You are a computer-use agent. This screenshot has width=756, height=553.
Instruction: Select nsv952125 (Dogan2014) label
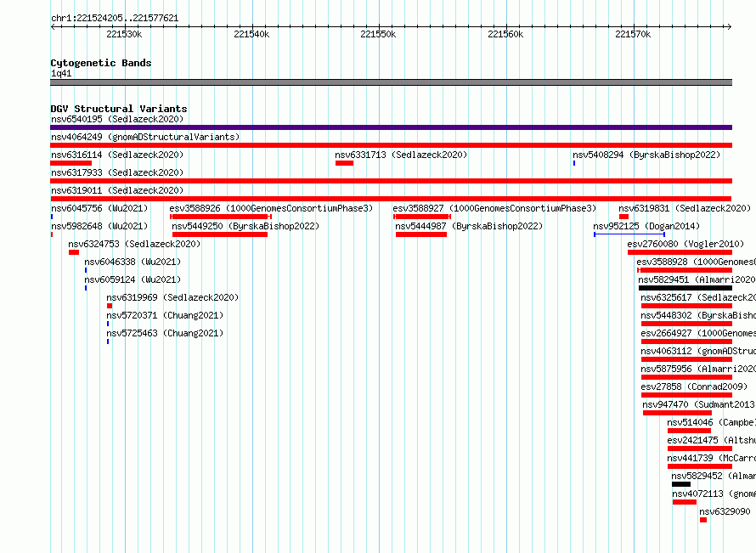(646, 226)
